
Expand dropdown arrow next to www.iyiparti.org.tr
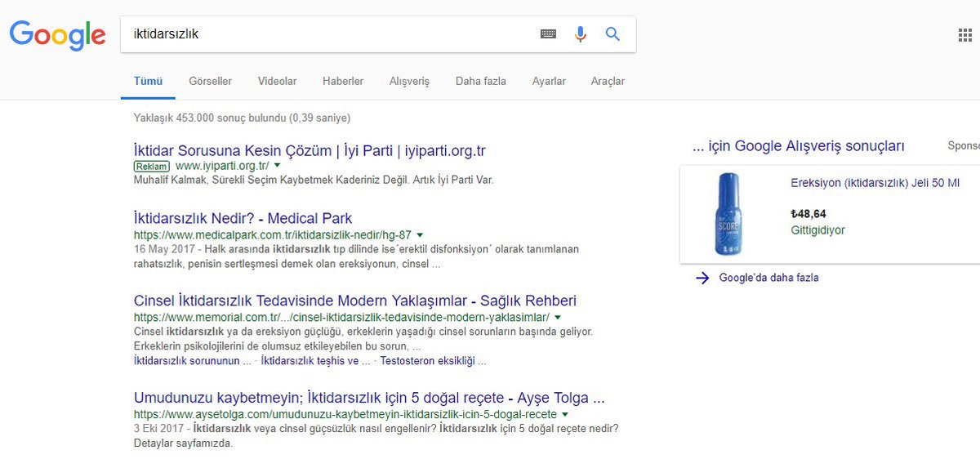(x=278, y=166)
